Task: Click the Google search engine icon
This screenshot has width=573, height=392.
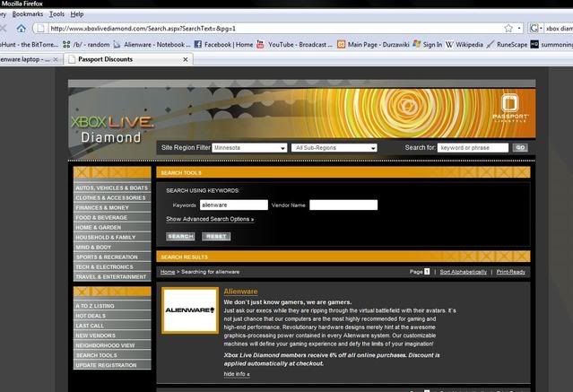Action: [x=534, y=28]
